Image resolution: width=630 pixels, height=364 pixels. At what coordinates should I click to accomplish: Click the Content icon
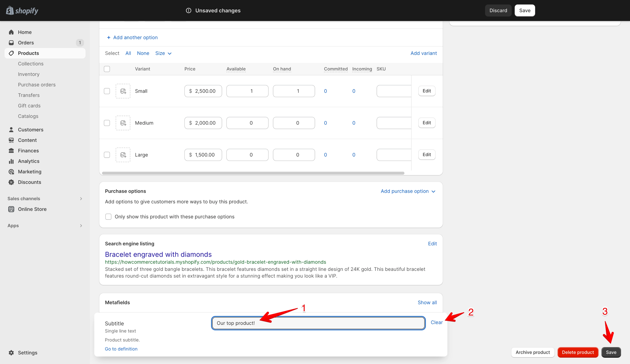tap(11, 140)
